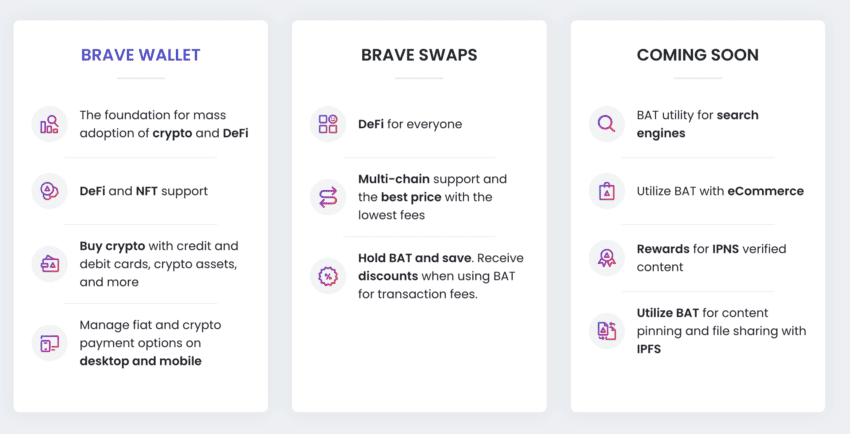Click the 'Hold BAT and save' text
This screenshot has height=434, width=850.
(x=400, y=258)
